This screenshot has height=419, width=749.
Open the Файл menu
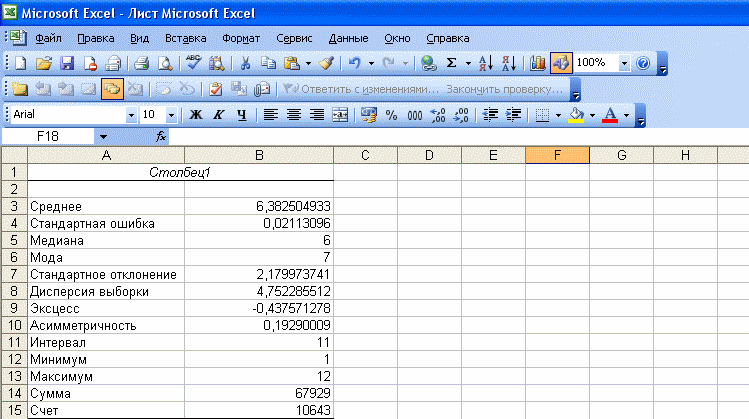point(48,38)
